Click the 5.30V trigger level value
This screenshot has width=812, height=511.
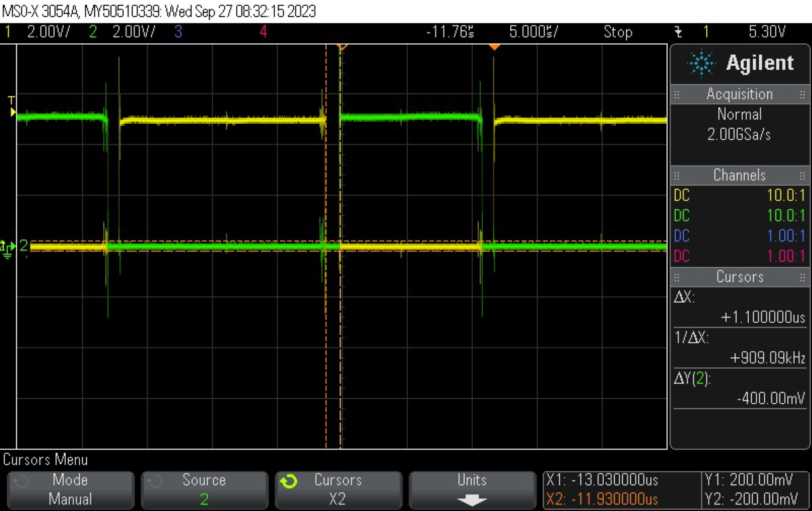tap(767, 31)
